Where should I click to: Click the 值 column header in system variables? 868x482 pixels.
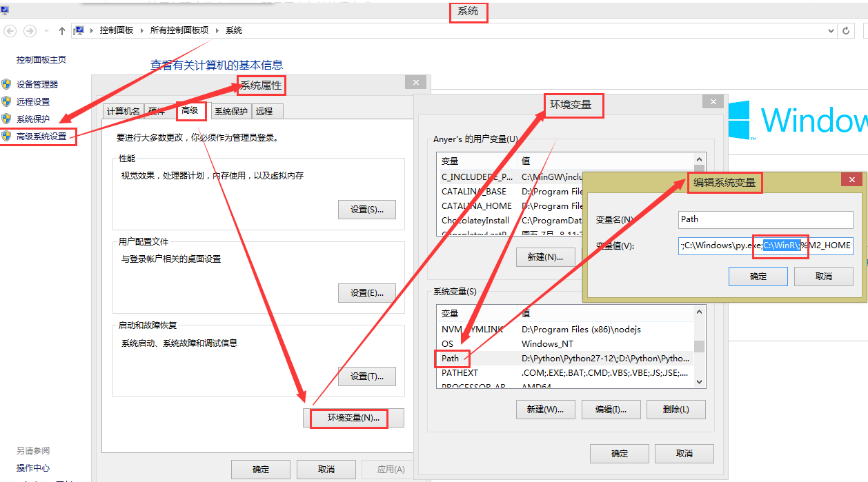[606, 314]
